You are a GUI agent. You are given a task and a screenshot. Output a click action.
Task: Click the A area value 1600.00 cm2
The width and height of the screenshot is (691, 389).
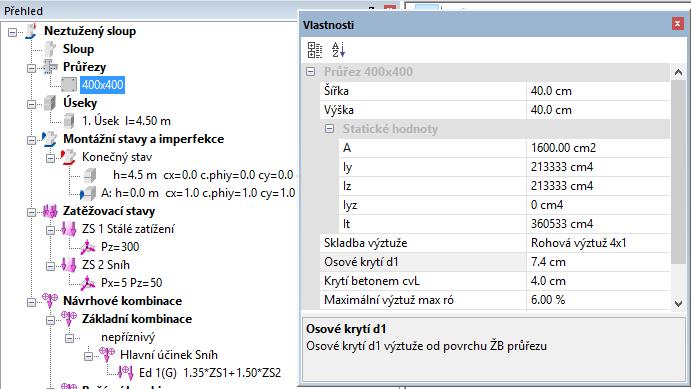[598, 148]
